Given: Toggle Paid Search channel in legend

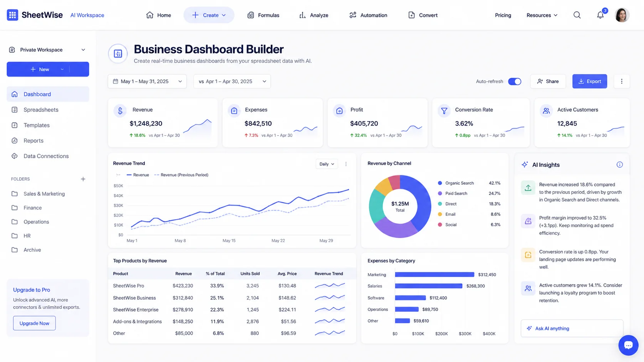Looking at the screenshot, I should click(x=453, y=194).
